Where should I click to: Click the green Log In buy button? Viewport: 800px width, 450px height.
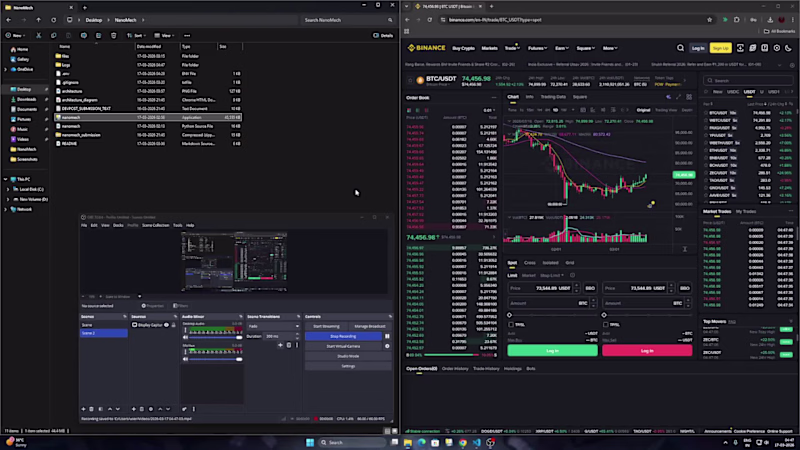tap(552, 351)
